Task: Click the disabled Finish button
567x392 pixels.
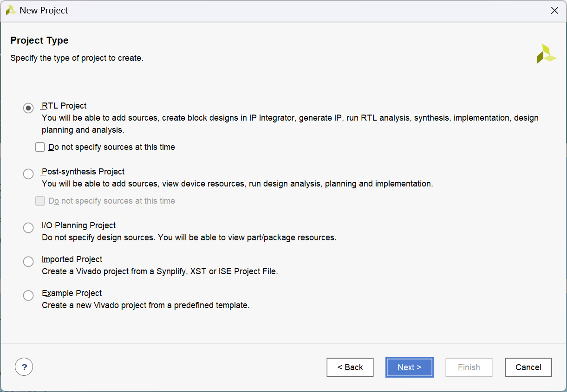Action: (x=469, y=367)
